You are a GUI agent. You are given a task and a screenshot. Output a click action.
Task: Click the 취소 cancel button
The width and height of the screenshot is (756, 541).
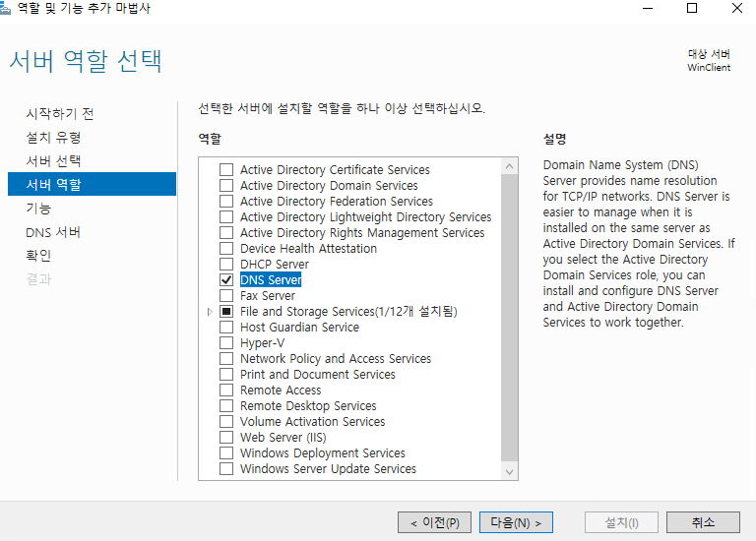coord(703,522)
